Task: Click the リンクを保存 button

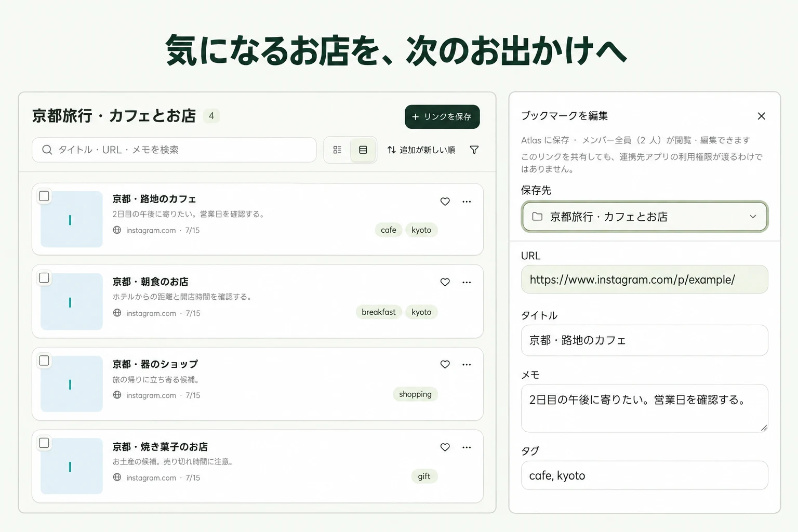Action: point(442,117)
